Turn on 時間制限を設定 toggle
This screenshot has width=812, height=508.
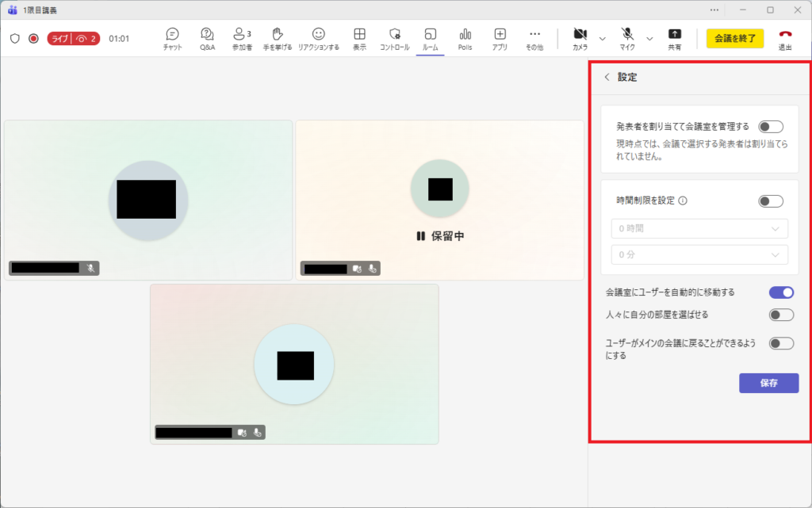point(770,201)
